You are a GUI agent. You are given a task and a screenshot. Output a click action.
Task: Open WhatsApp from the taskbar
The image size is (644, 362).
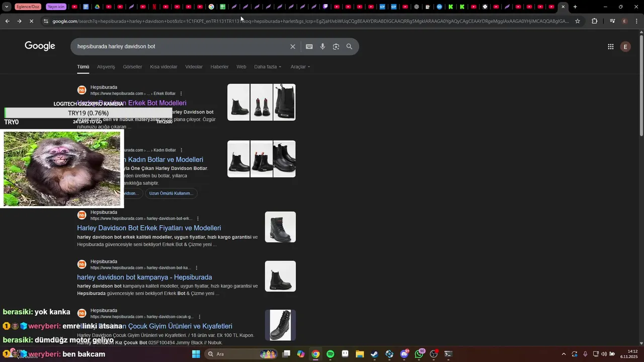419,354
